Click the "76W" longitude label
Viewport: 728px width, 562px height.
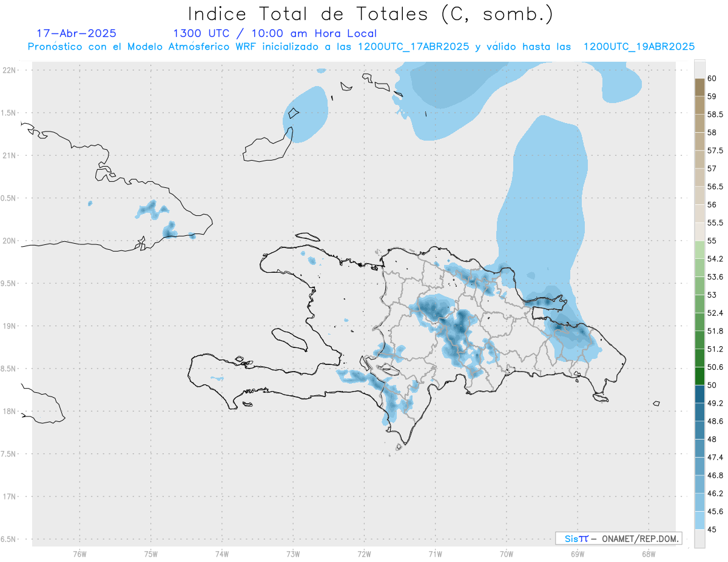79,553
